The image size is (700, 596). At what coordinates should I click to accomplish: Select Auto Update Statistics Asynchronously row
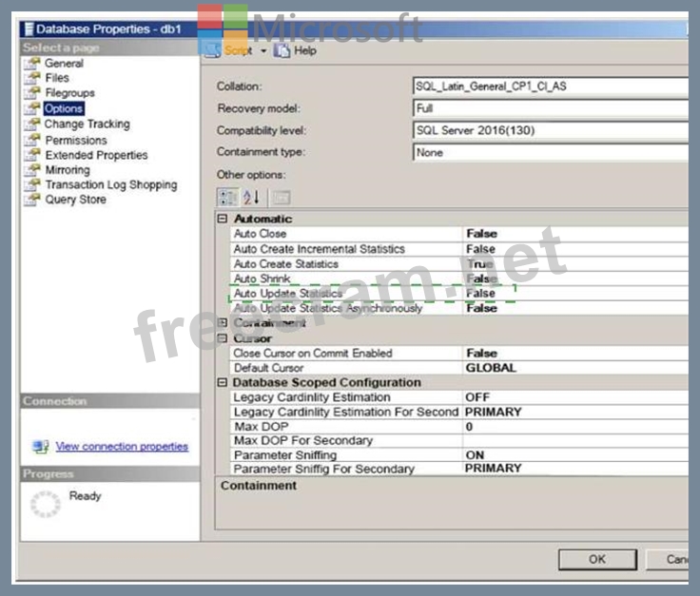click(x=459, y=308)
